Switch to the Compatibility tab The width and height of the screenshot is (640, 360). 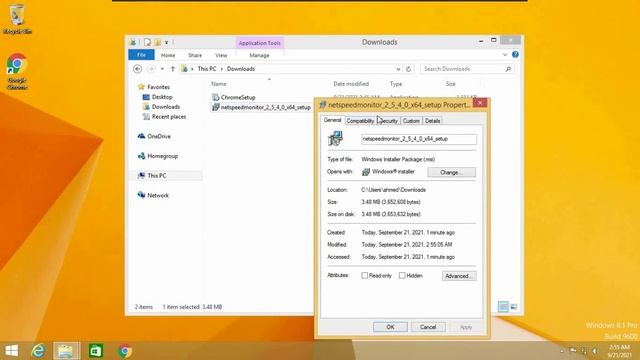(360, 121)
